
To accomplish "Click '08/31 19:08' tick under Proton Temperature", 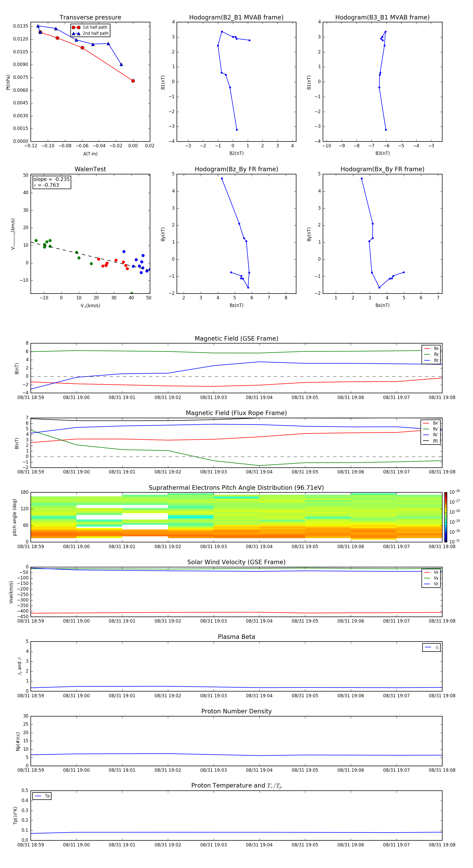I will 442,845.
